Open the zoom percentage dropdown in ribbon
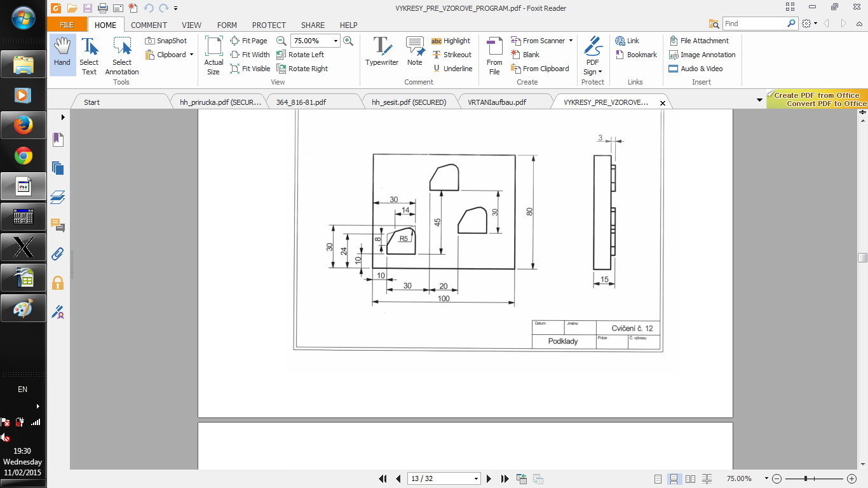This screenshot has height=488, width=868. (x=336, y=41)
